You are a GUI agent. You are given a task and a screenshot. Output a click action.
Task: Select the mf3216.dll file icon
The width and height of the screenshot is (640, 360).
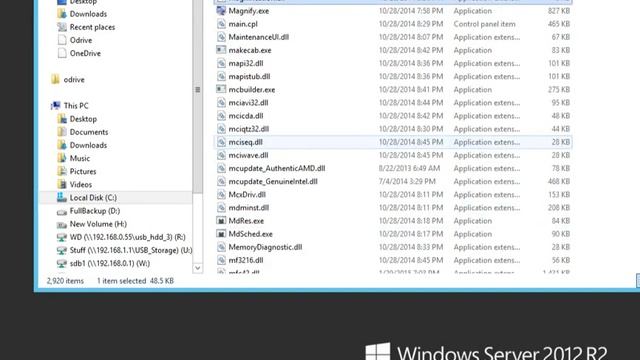coord(221,260)
